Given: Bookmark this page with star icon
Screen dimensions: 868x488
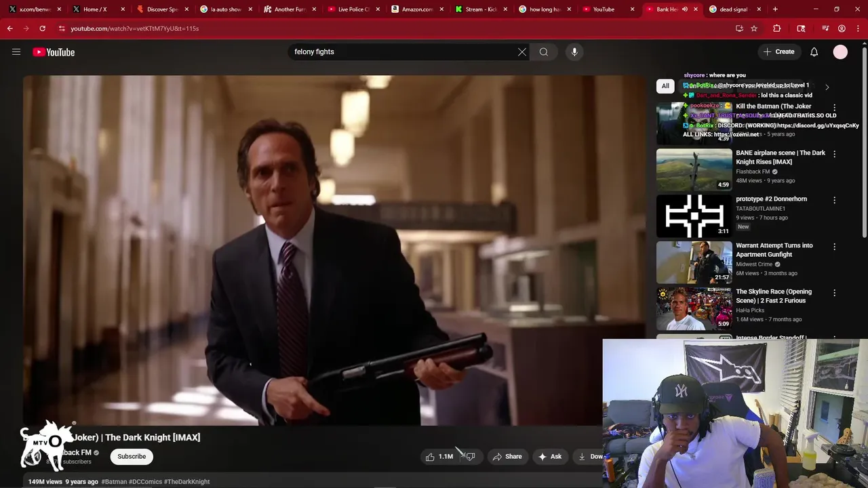Looking at the screenshot, I should (754, 28).
